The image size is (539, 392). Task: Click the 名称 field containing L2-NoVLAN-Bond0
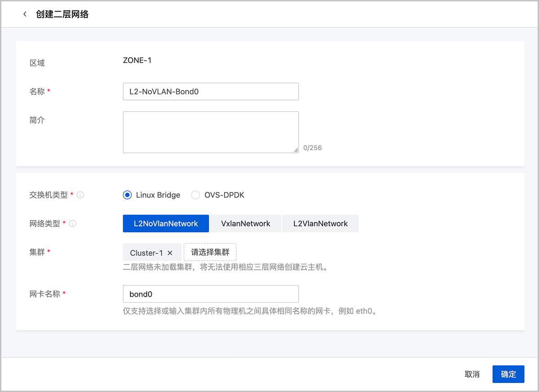(x=211, y=92)
